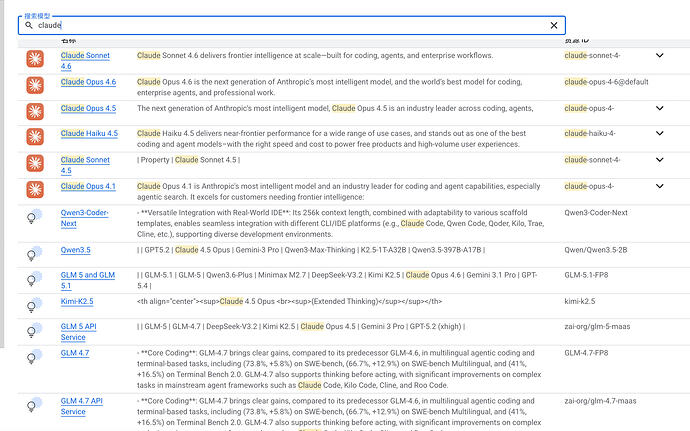The height and width of the screenshot is (431, 690).
Task: Click resource ID 'zai-org/glm-5-maas'
Action: 597,327
